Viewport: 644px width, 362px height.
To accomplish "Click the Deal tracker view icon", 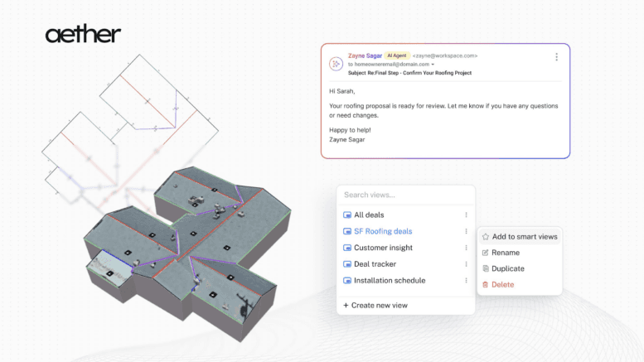I will pos(347,264).
